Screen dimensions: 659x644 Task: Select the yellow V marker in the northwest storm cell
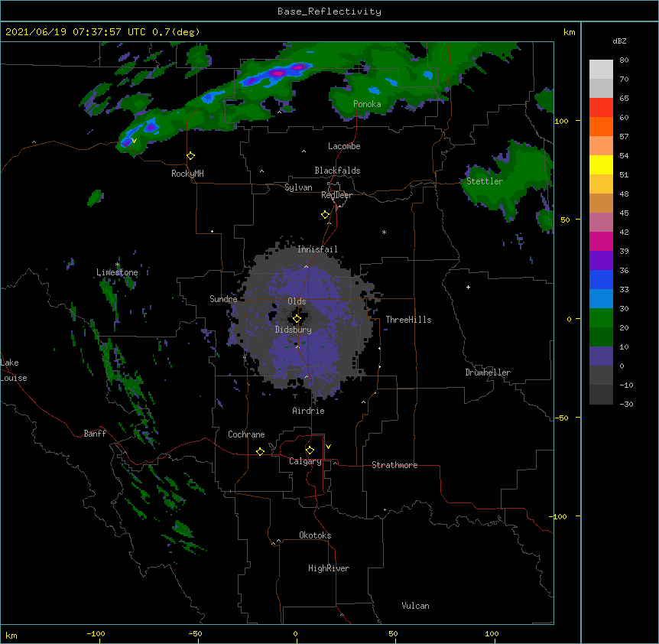tap(134, 141)
